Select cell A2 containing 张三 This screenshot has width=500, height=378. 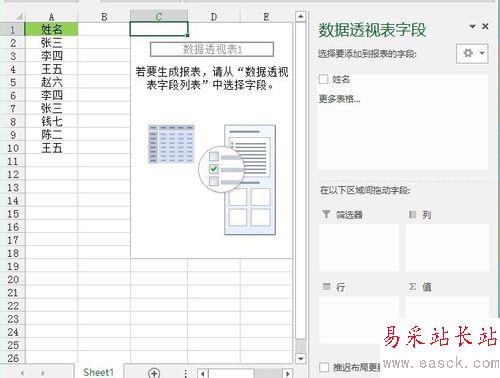click(51, 42)
